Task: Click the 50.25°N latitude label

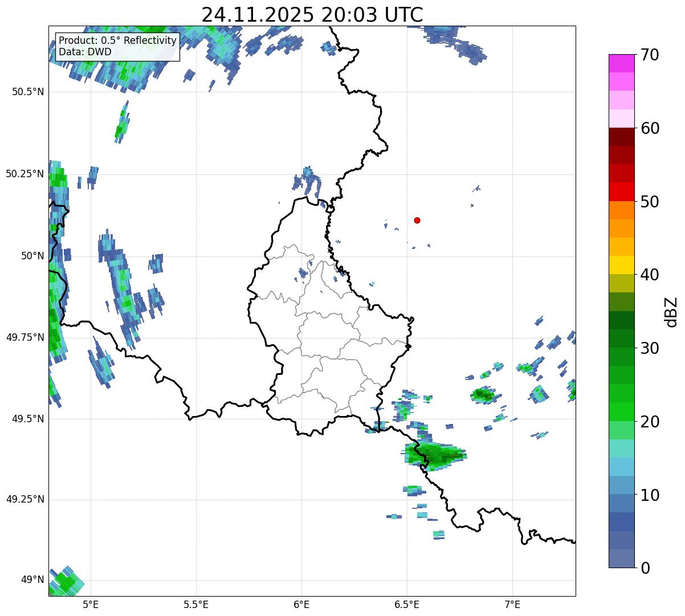Action: (x=25, y=174)
